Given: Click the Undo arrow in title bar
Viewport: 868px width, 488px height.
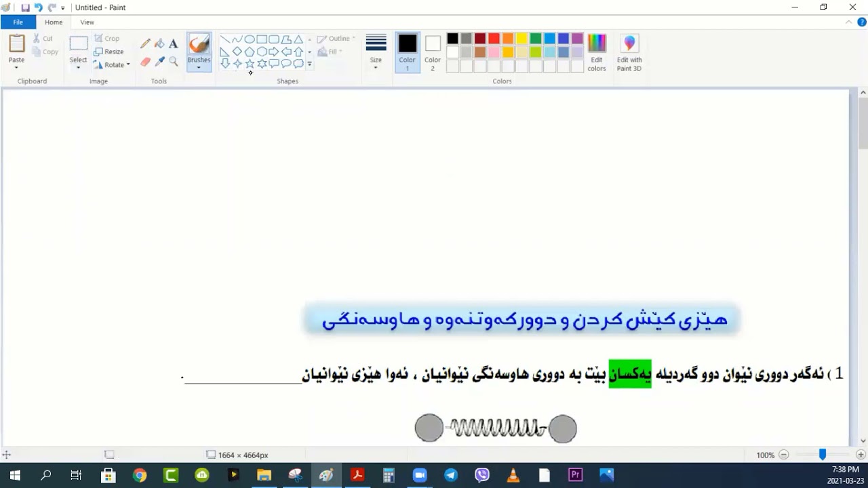Looking at the screenshot, I should [38, 7].
